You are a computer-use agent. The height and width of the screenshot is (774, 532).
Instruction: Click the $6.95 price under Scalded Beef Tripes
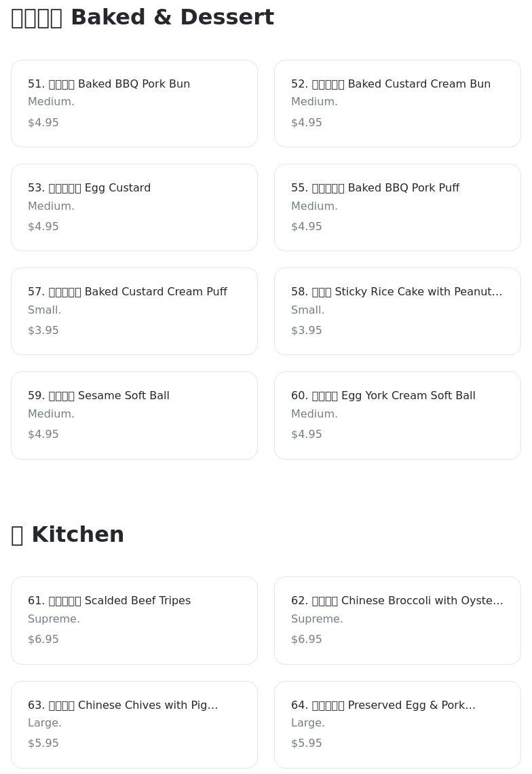click(x=43, y=640)
